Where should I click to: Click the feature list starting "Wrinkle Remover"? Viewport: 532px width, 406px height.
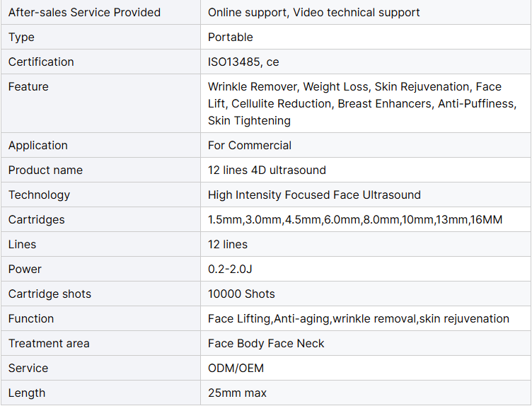click(362, 103)
